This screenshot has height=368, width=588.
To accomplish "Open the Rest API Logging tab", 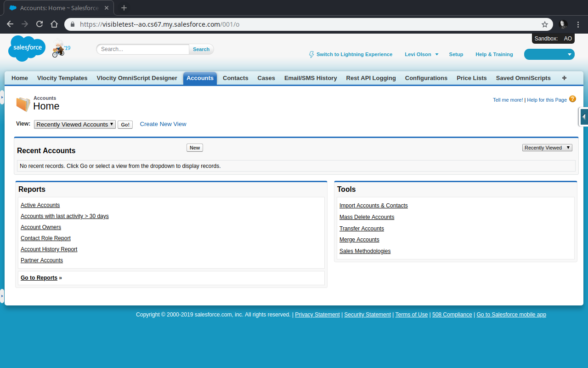I will coord(371,78).
